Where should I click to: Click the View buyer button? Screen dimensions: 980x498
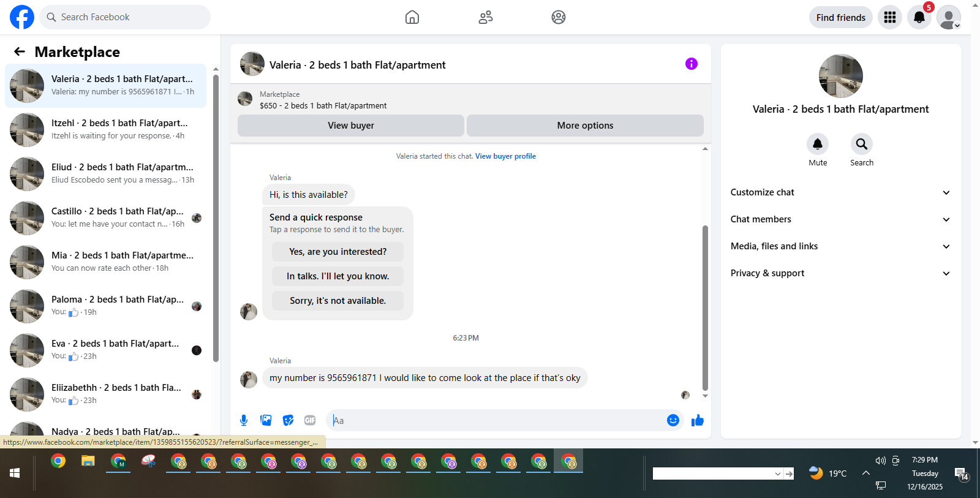[350, 126]
